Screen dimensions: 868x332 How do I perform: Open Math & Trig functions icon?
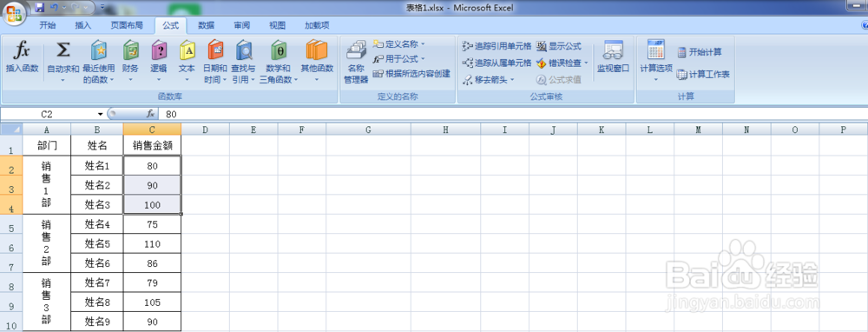tap(279, 51)
